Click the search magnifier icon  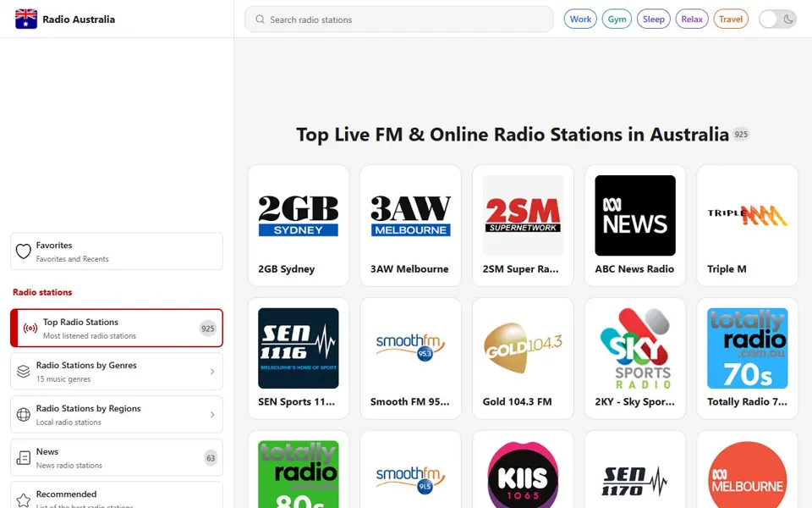(260, 19)
